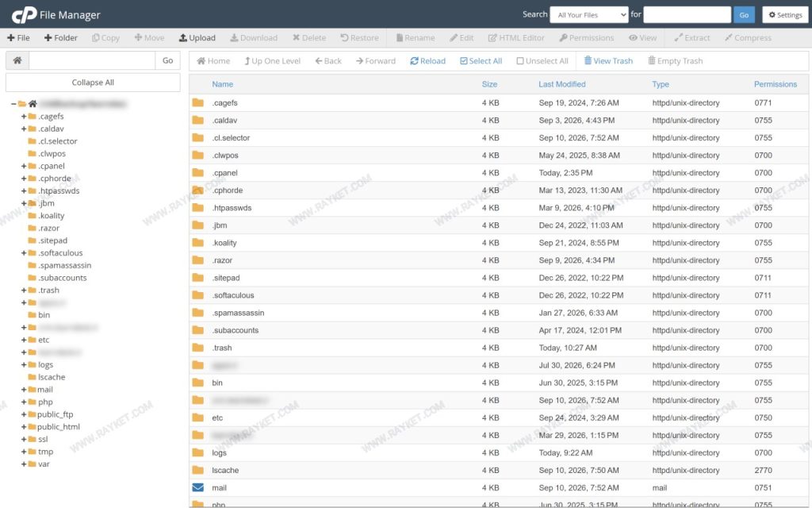Screen dimensions: 812x508
Task: Click Collapse All in the tree panel
Action: click(x=94, y=83)
